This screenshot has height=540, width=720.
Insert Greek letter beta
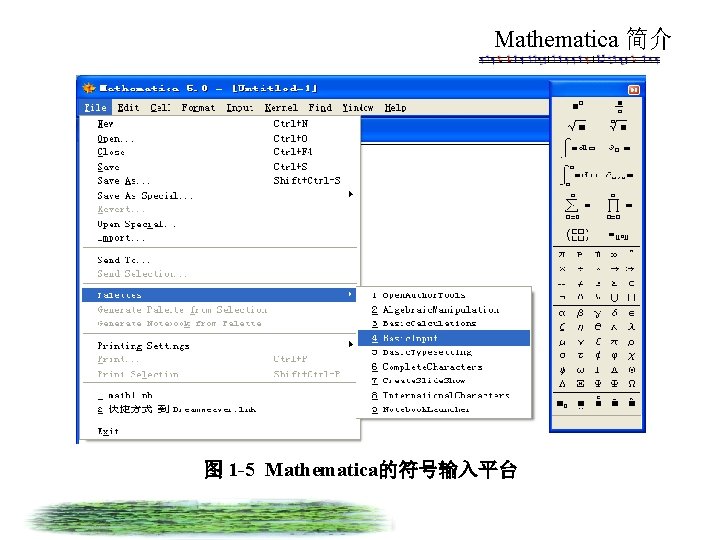pos(580,313)
